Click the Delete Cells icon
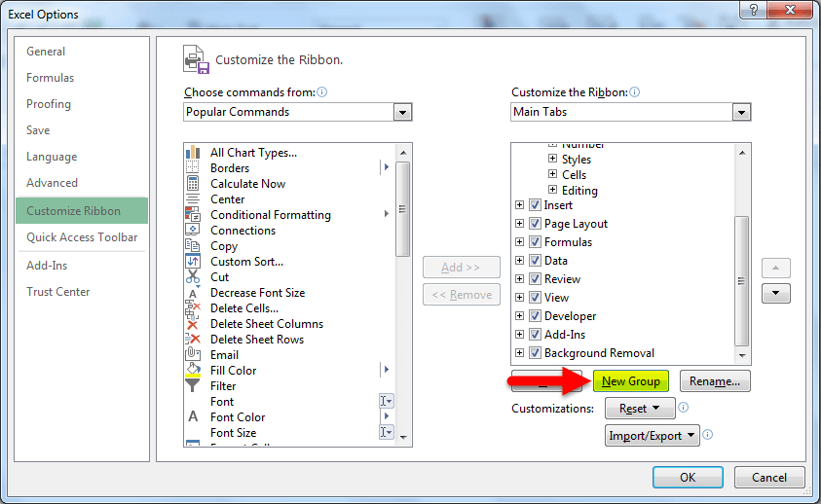821x504 pixels. point(193,307)
